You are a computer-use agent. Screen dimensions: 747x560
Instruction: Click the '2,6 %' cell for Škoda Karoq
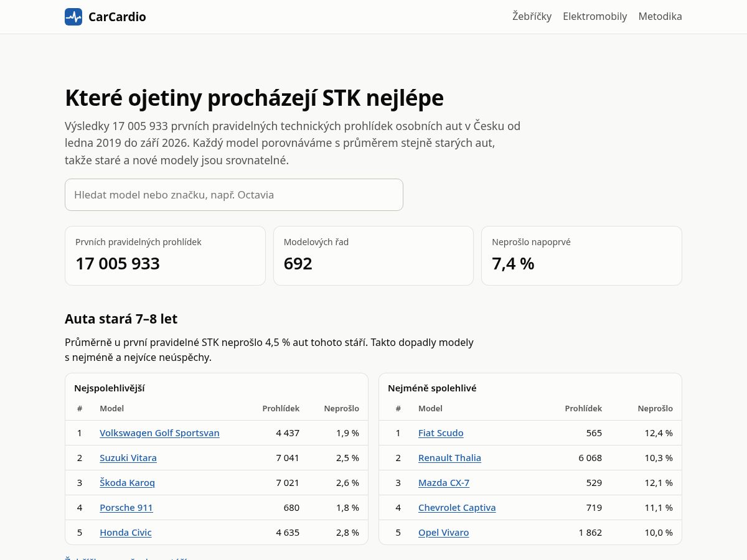point(347,483)
